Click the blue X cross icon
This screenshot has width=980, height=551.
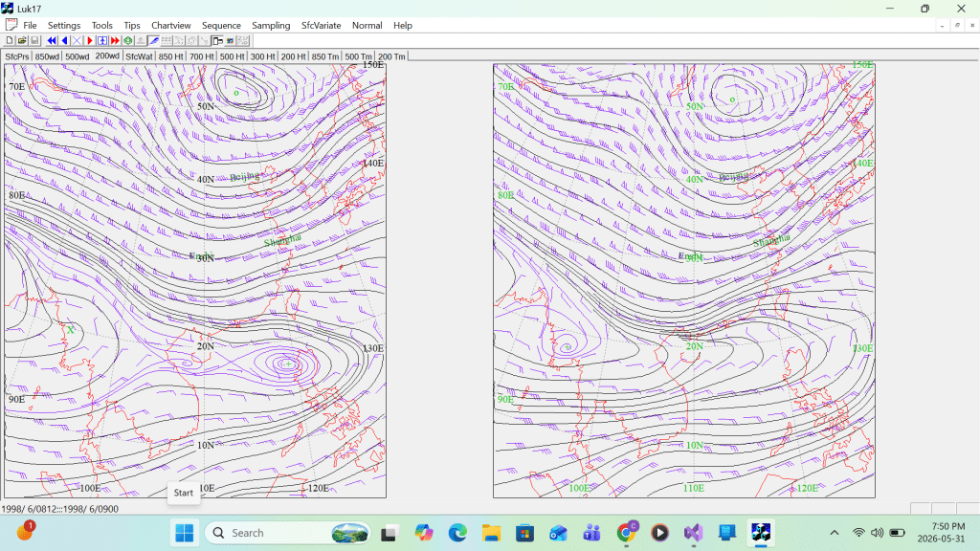77,40
